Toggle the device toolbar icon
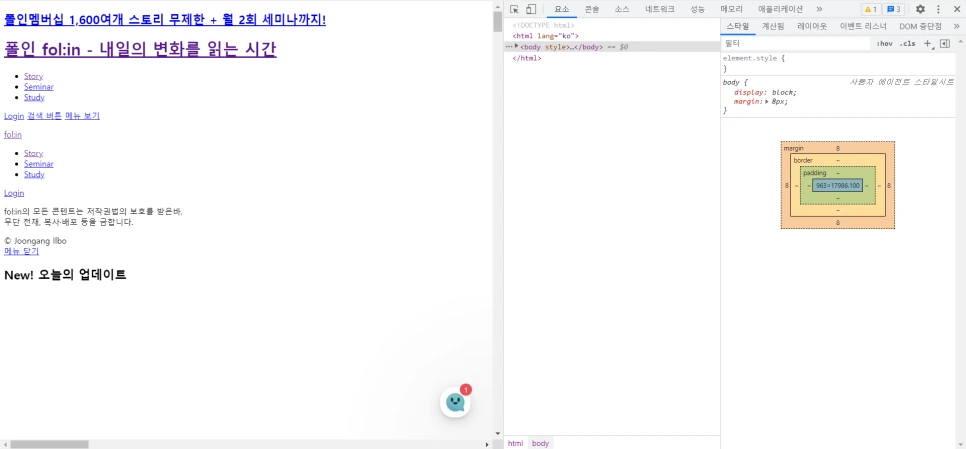966x449 pixels. (x=530, y=9)
